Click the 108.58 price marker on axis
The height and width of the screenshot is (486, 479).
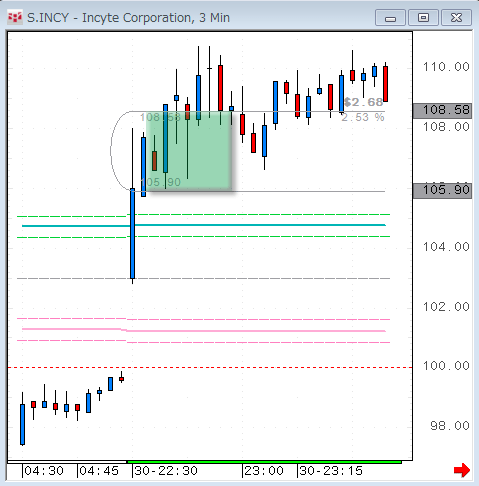click(x=442, y=110)
